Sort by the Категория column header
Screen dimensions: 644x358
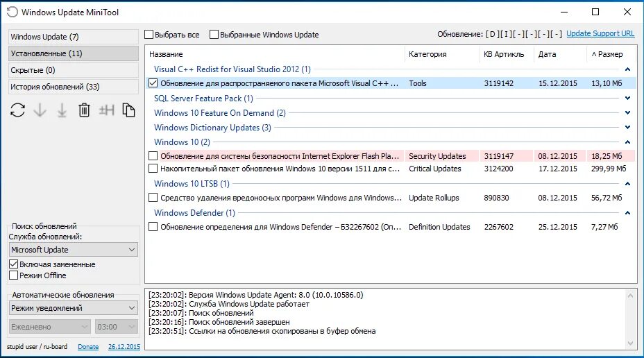point(442,54)
